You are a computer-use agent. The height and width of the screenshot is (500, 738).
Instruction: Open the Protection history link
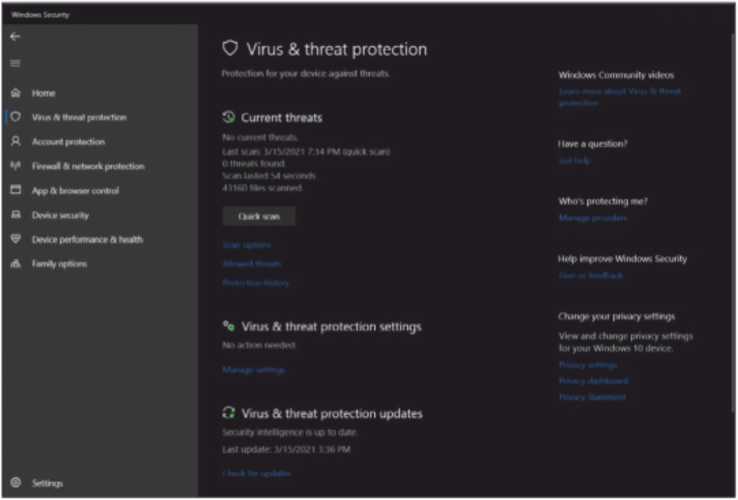[255, 283]
